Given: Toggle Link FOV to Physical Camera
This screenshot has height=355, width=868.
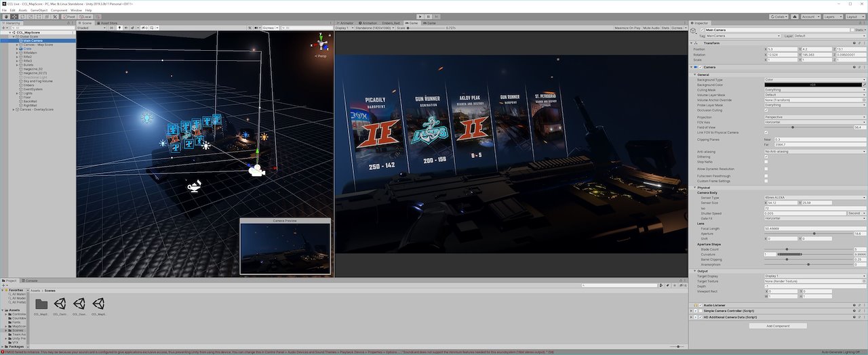Looking at the screenshot, I should click(766, 132).
